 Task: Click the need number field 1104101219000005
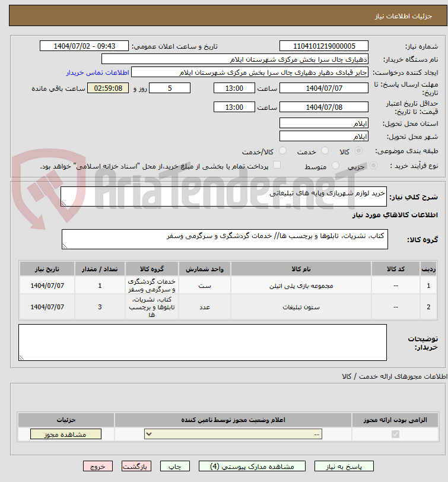tap(324, 46)
